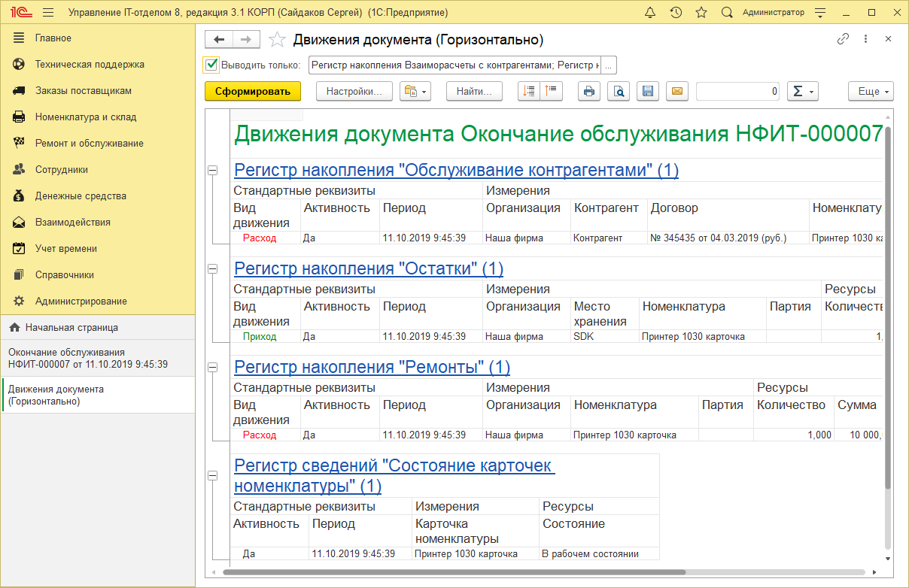Open print preview with the magnifier icon
Screen dimensions: 909x588
[x=619, y=91]
